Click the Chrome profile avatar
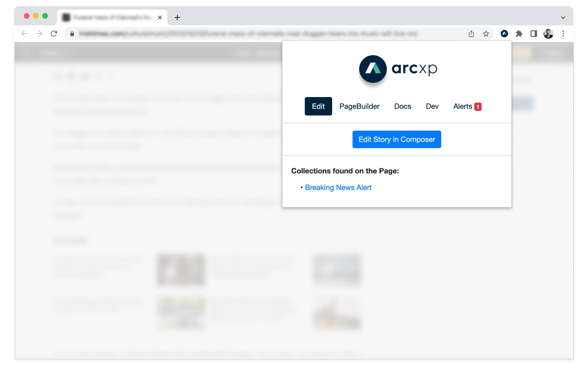Screen dimensions: 588x368 [x=548, y=33]
